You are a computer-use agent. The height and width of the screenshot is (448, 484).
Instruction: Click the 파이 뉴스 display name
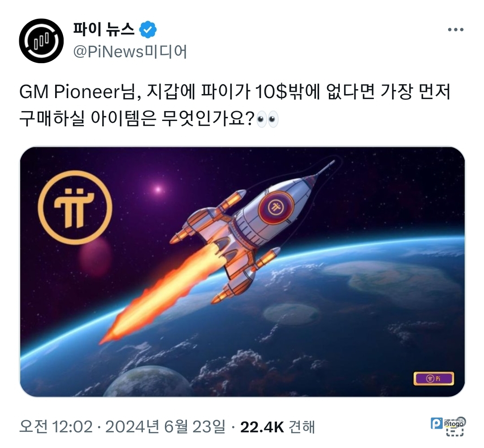tap(104, 29)
